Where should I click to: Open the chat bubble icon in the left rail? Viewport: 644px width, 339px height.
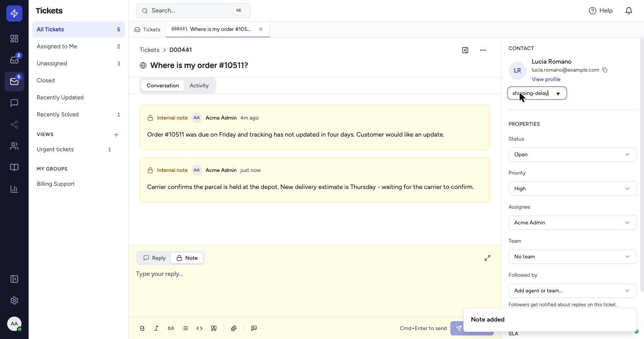(x=14, y=103)
